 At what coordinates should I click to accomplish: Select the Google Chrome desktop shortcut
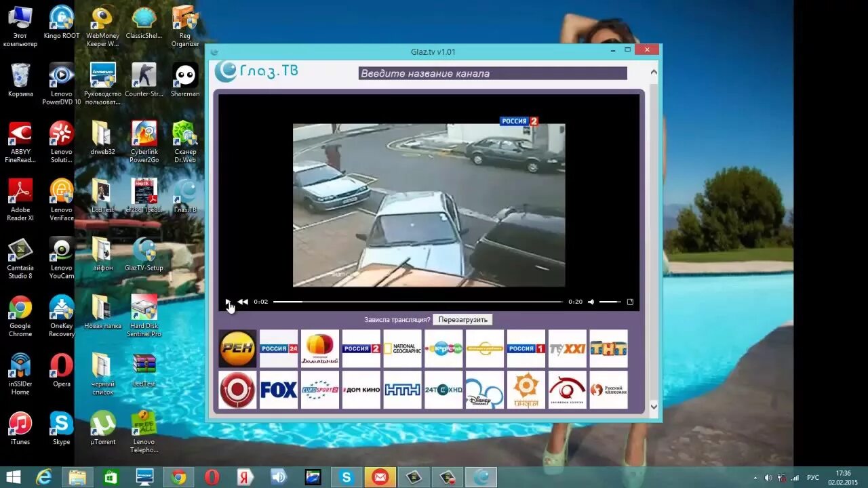(20, 317)
